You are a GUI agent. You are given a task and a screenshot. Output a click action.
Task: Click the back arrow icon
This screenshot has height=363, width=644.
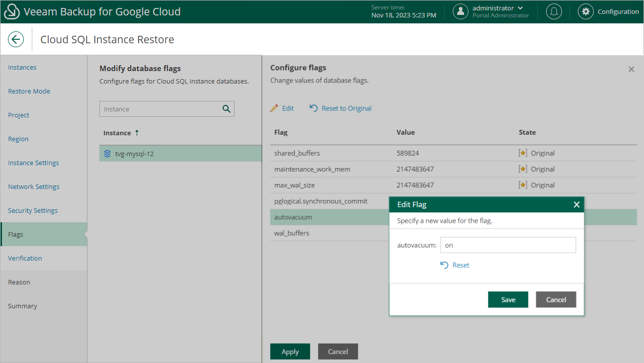coord(16,40)
